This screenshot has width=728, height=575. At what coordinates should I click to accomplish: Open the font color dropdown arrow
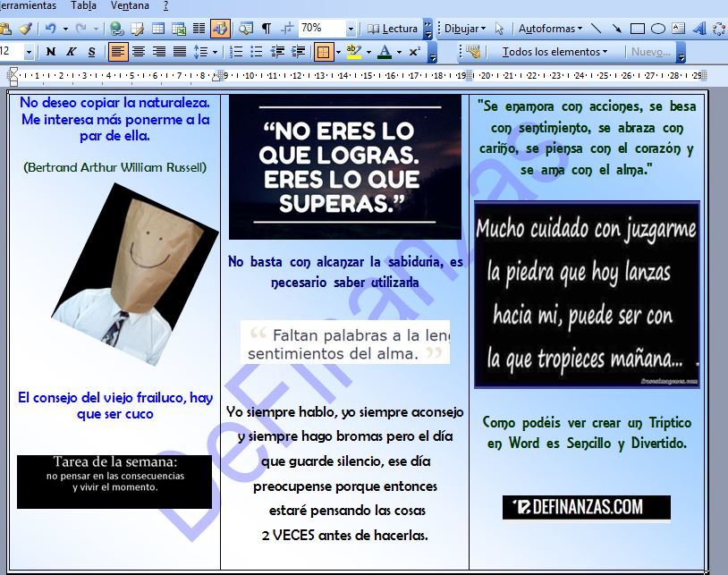399,52
